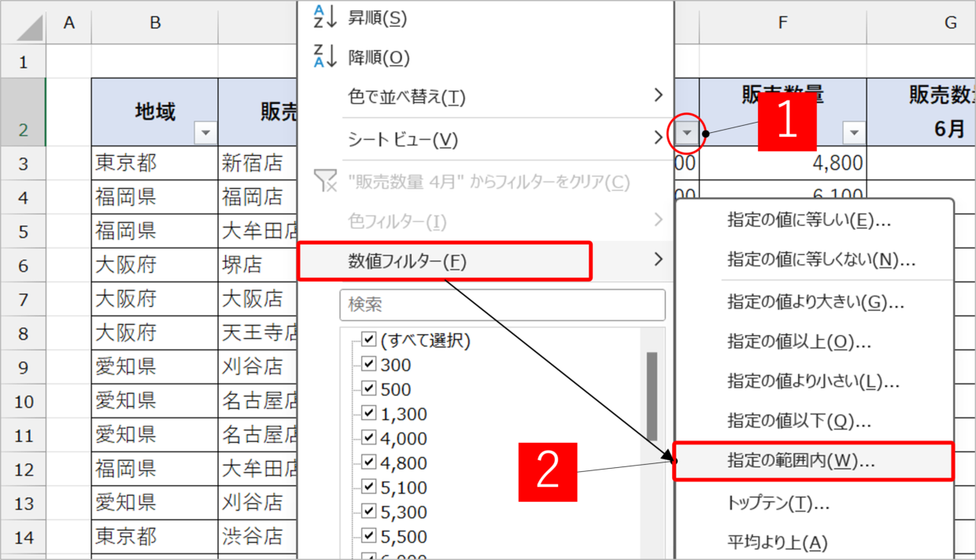Click the clear filter funnel icon

pyautogui.click(x=325, y=182)
